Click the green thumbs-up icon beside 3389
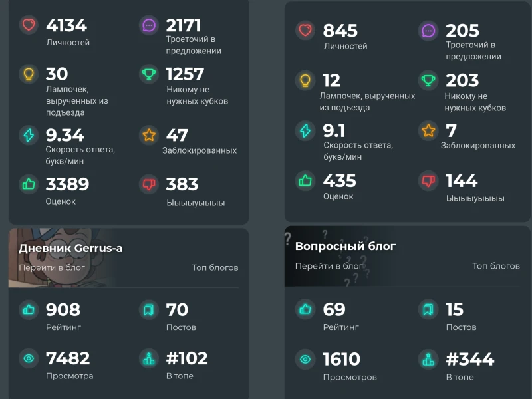The width and height of the screenshot is (532, 399). coord(29,184)
